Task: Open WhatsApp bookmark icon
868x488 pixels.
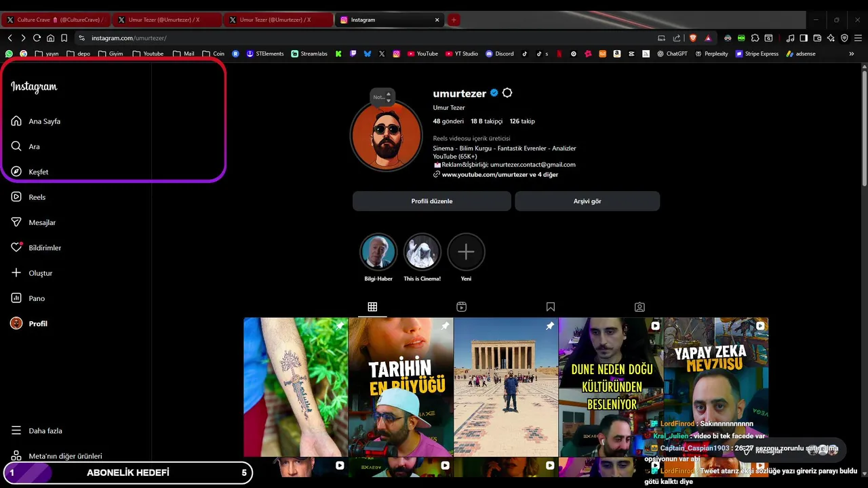Action: click(9, 54)
